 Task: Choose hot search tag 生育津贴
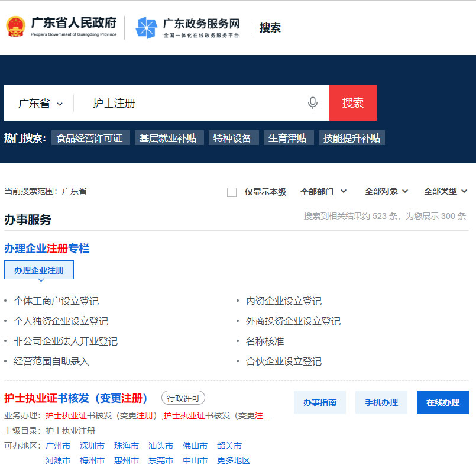287,138
